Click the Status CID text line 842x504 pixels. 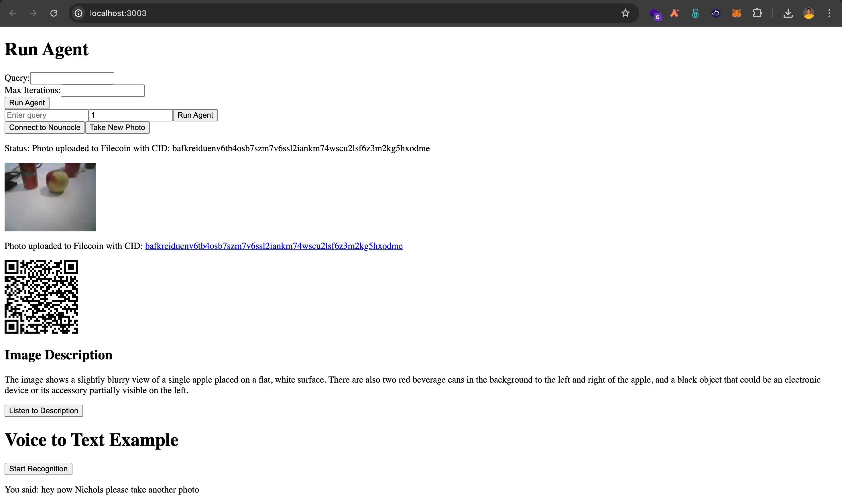(x=217, y=148)
